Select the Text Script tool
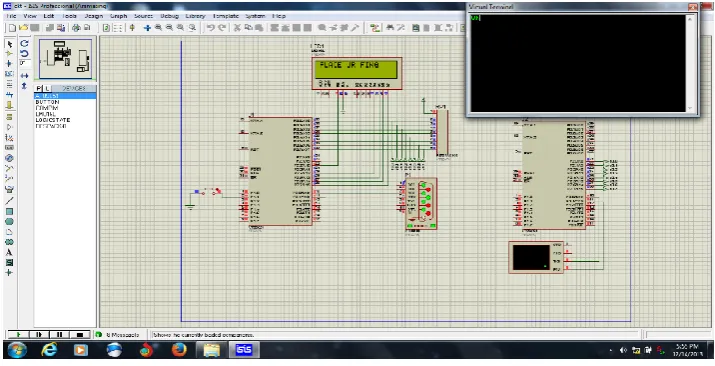This screenshot has height=366, width=715. tap(9, 84)
